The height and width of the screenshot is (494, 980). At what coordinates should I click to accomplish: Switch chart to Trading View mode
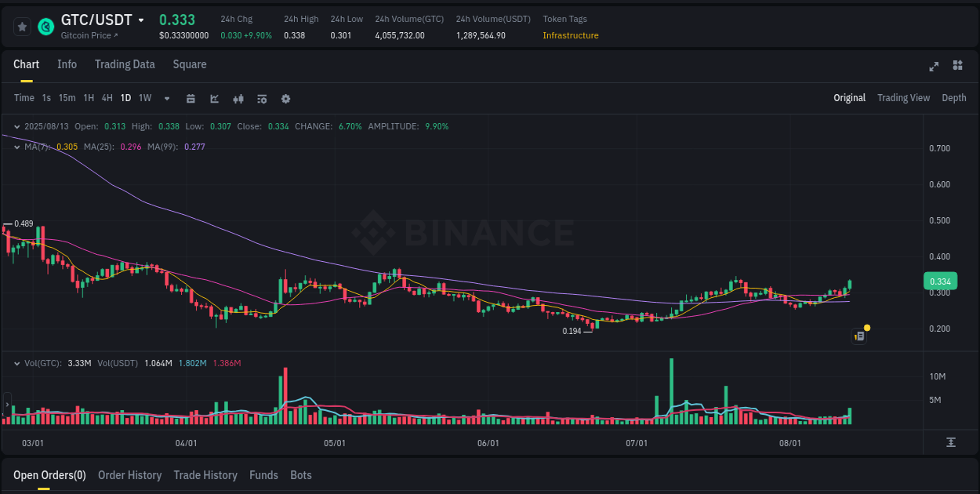tap(903, 97)
